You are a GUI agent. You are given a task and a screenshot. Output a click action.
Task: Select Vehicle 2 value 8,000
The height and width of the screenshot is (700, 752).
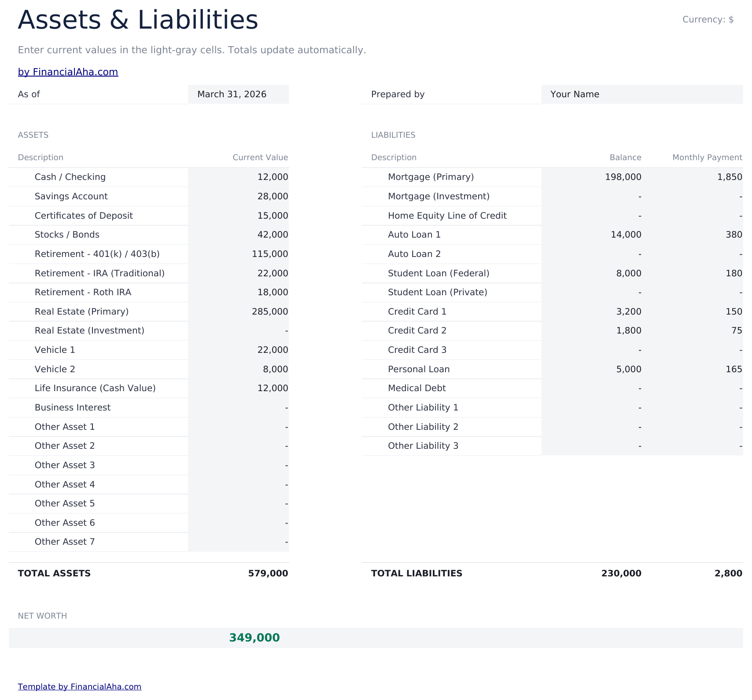[238, 369]
